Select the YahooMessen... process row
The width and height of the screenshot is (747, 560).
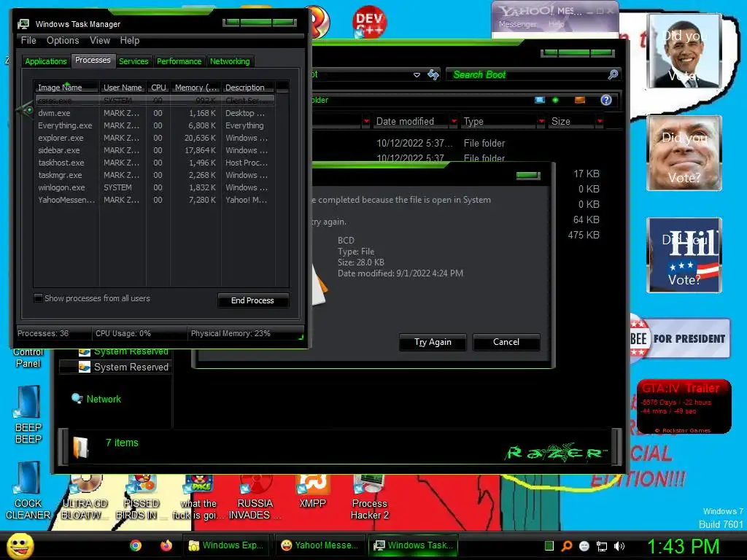click(x=155, y=200)
